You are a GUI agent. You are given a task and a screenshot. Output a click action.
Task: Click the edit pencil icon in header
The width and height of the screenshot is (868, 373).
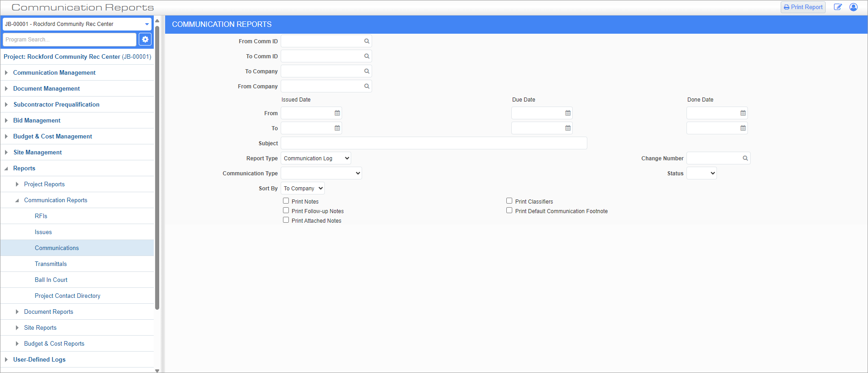(838, 7)
